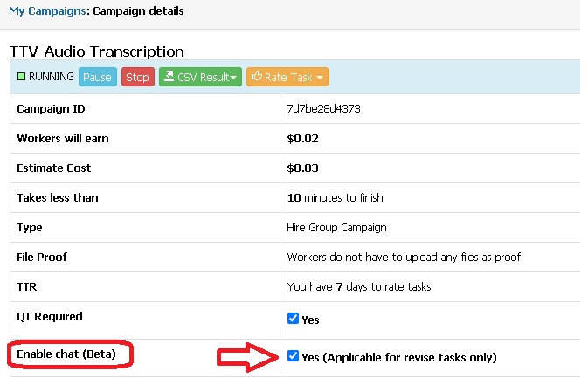
Task: Click the thumbs-up icon on Rate Task
Action: pos(257,77)
